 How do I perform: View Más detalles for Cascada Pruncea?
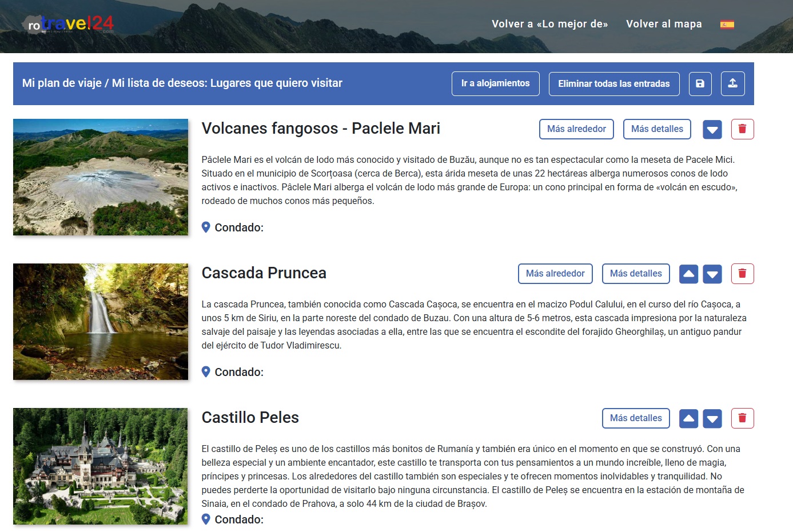636,274
